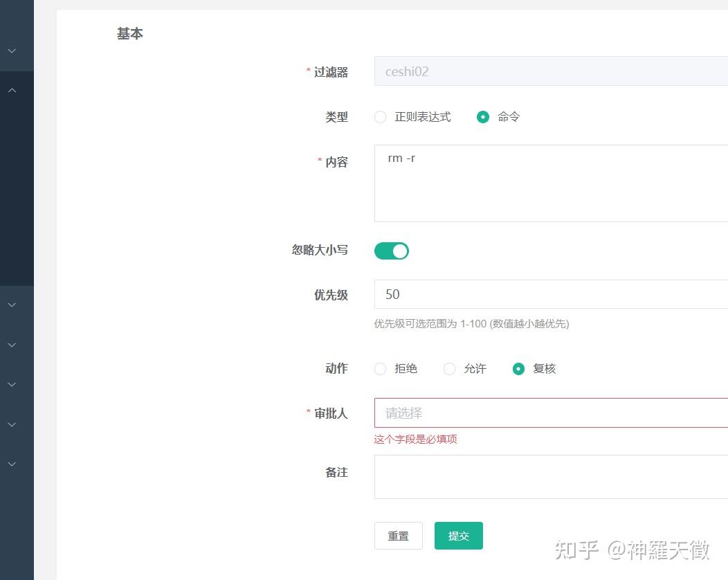Click the 重置 reset button

[398, 535]
